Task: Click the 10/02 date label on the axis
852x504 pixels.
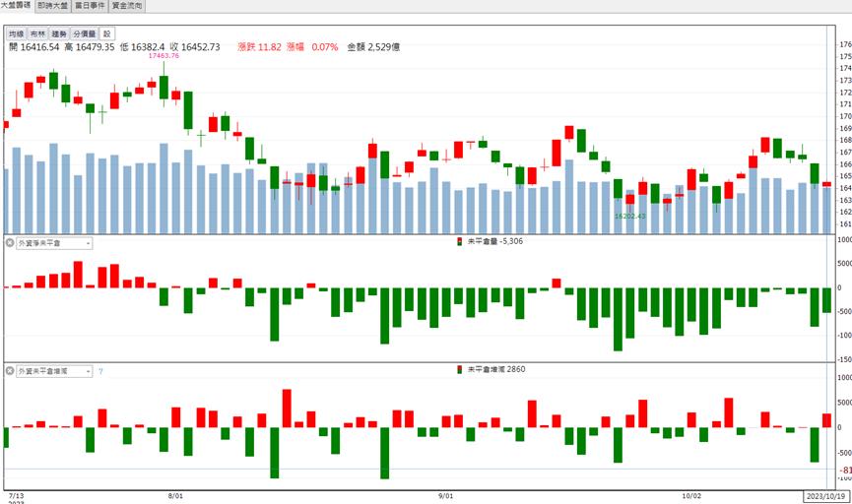Action: (x=691, y=496)
